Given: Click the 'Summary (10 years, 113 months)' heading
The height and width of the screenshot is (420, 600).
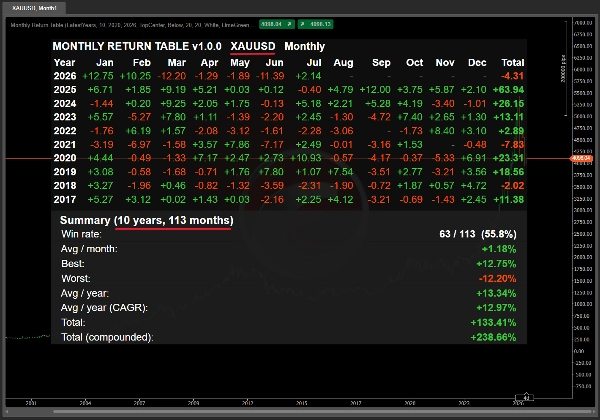Looking at the screenshot, I should [147, 220].
